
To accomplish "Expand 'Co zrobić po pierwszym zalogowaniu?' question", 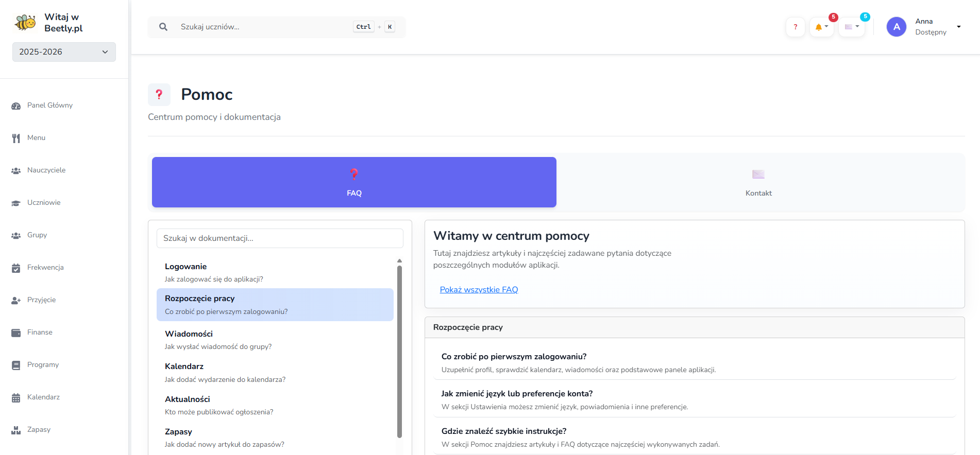I will [695, 362].
